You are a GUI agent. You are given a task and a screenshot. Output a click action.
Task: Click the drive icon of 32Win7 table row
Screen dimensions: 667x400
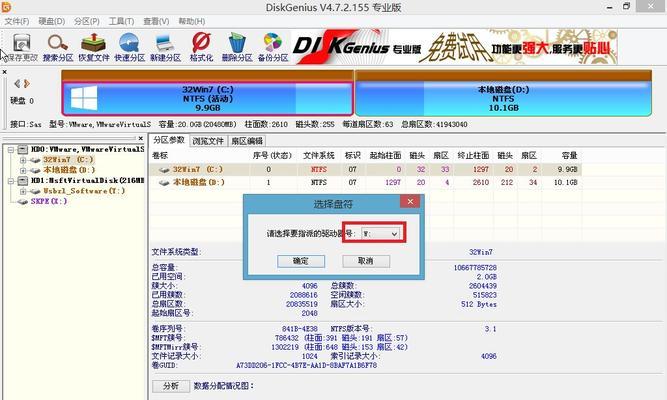coord(164,170)
